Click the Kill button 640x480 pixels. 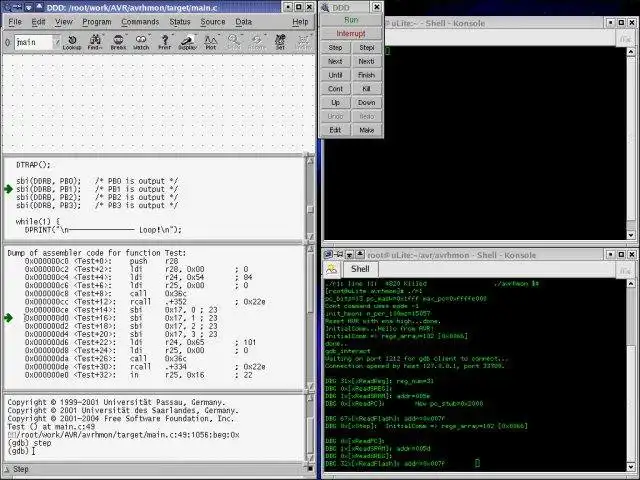click(x=367, y=89)
